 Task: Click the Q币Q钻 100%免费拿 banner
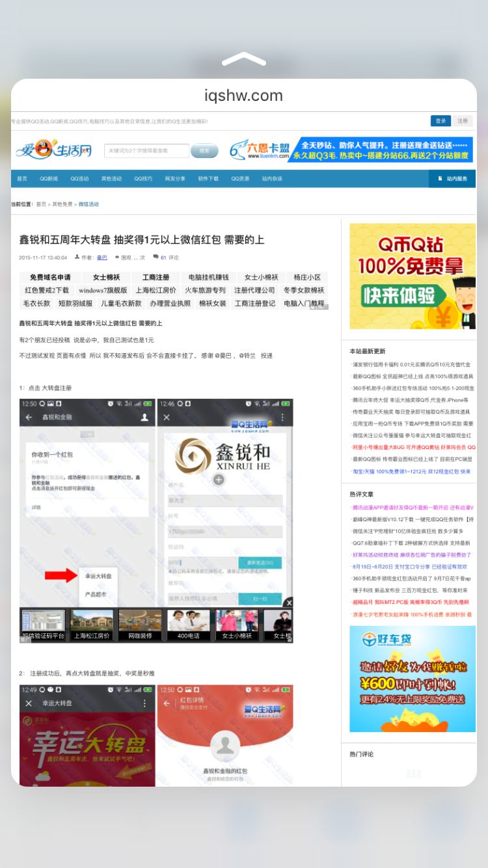click(413, 277)
